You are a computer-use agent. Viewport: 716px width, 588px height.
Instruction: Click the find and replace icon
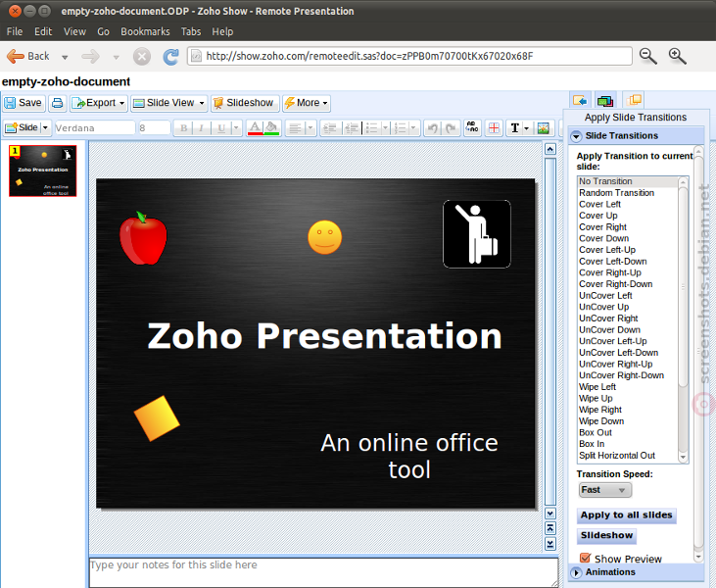[x=472, y=127]
